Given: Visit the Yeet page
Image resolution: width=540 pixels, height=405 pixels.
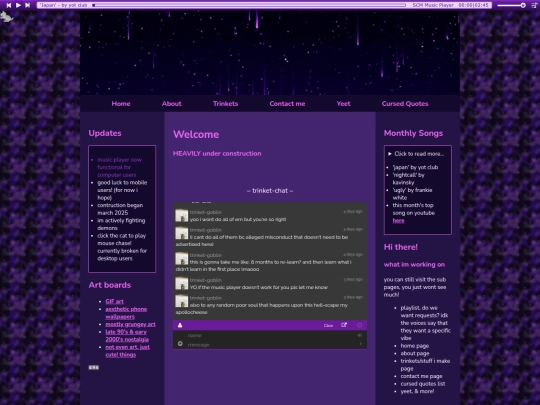Looking at the screenshot, I should tap(343, 104).
